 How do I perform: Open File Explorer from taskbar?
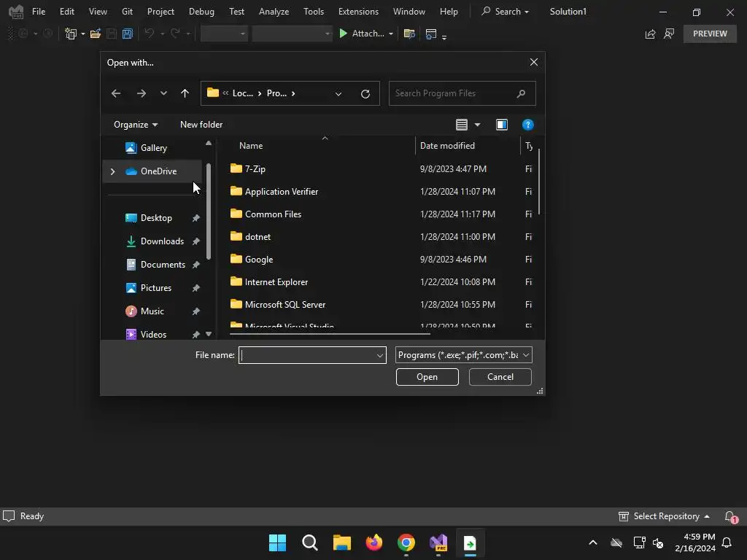(341, 542)
